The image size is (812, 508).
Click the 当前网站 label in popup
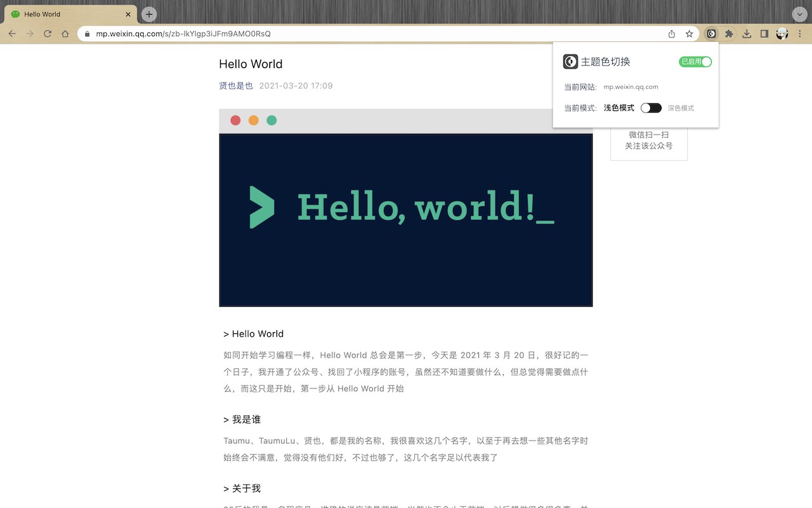(x=580, y=87)
